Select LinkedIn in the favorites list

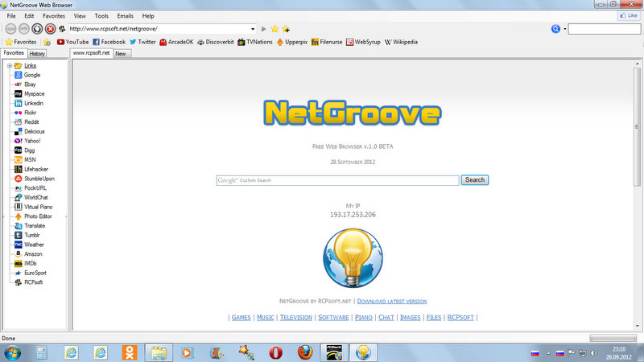[29, 104]
